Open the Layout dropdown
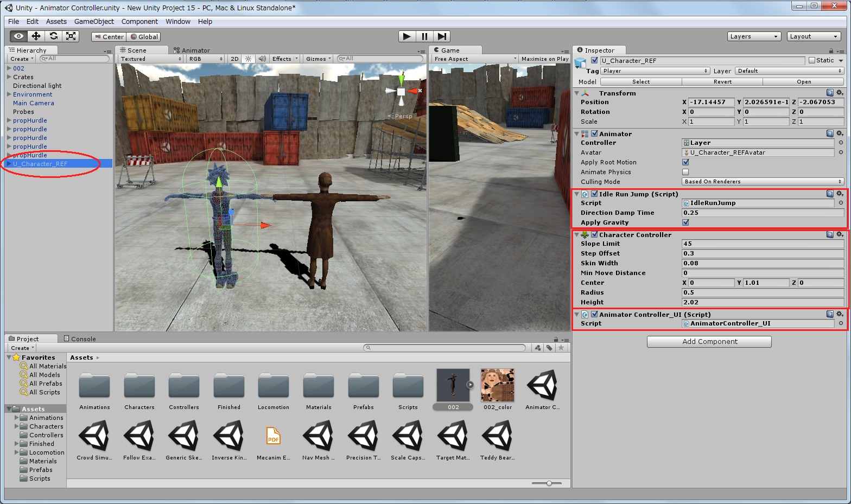 [x=814, y=36]
